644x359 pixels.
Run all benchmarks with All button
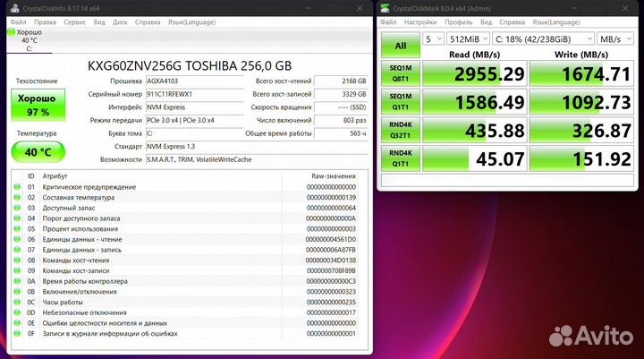click(x=401, y=46)
